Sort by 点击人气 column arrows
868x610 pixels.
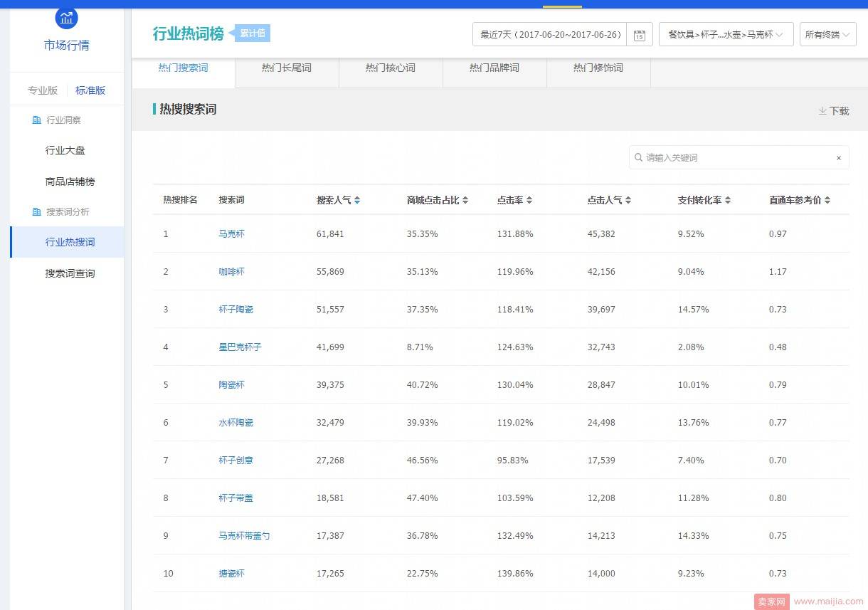point(628,201)
